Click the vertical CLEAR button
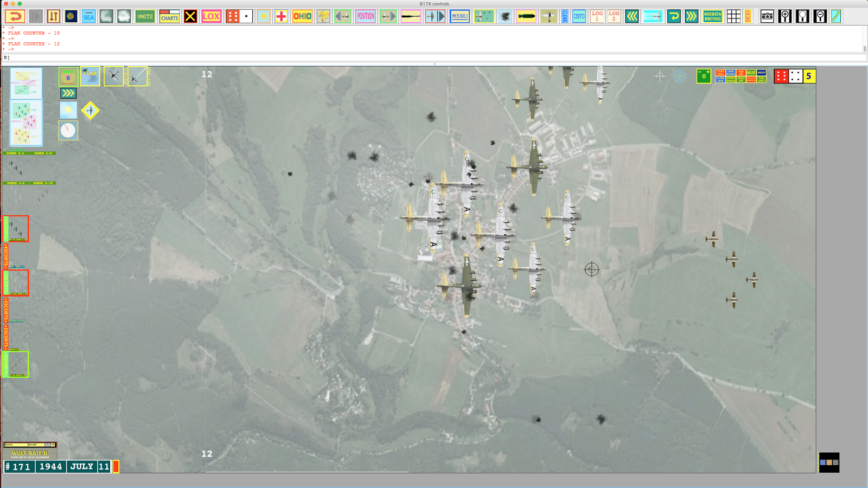Screen dimensions: 868x488 [565, 16]
